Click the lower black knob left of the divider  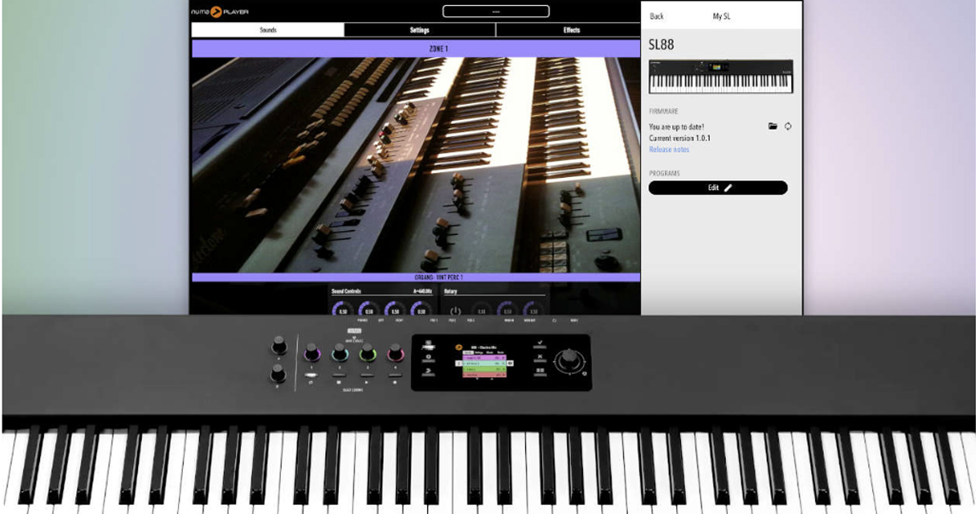[x=278, y=374]
